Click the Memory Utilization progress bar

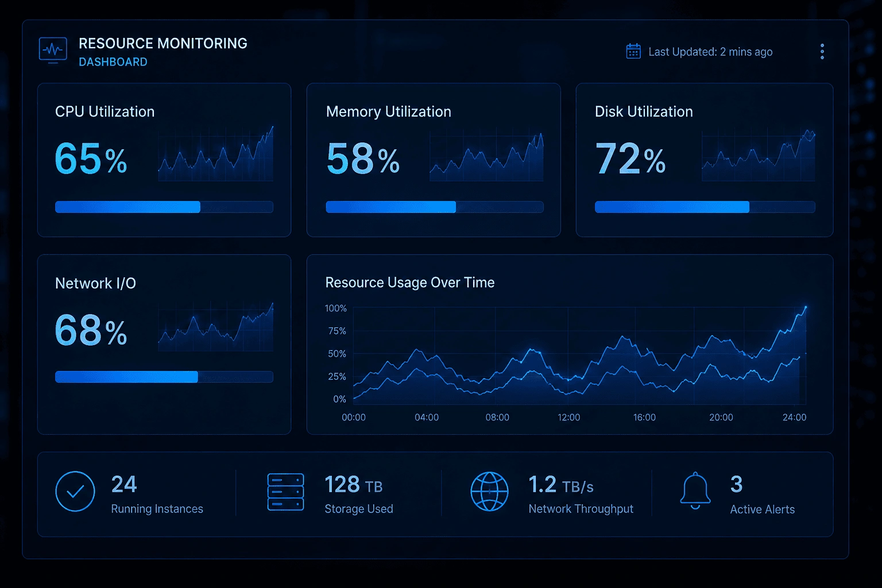[x=435, y=207]
